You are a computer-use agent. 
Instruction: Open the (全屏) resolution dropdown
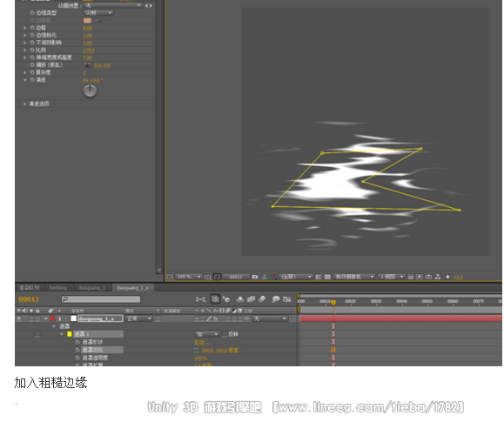click(x=296, y=277)
